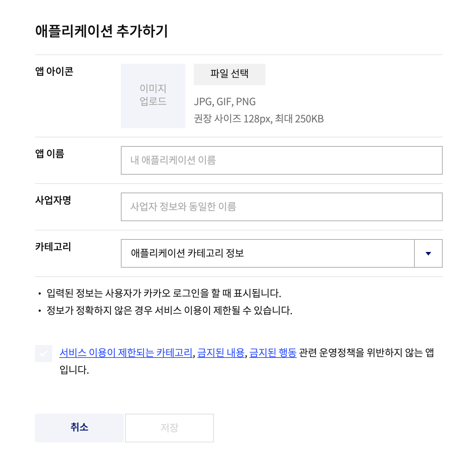Click the JPG, GIF, PNG format hint
This screenshot has width=472, height=476.
click(225, 102)
